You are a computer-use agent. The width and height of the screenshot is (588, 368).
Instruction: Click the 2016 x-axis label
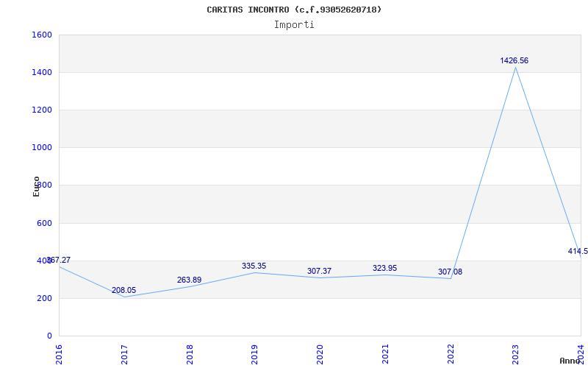coord(59,354)
